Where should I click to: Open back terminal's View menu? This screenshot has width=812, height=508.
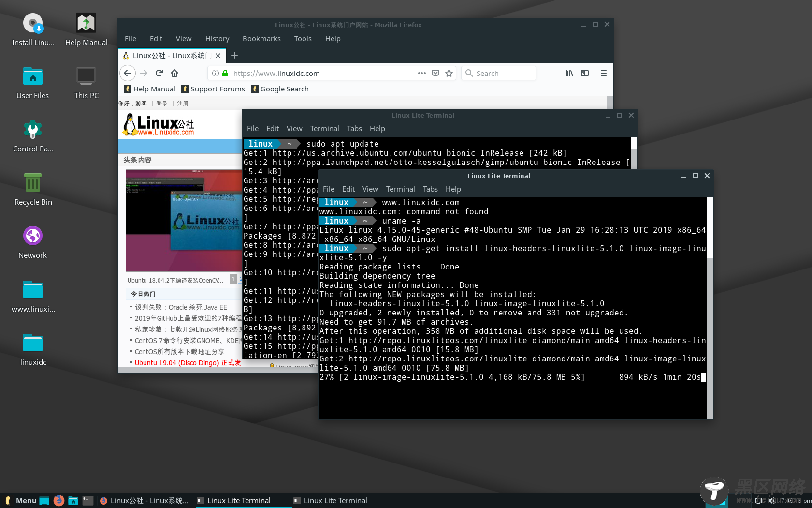(294, 129)
